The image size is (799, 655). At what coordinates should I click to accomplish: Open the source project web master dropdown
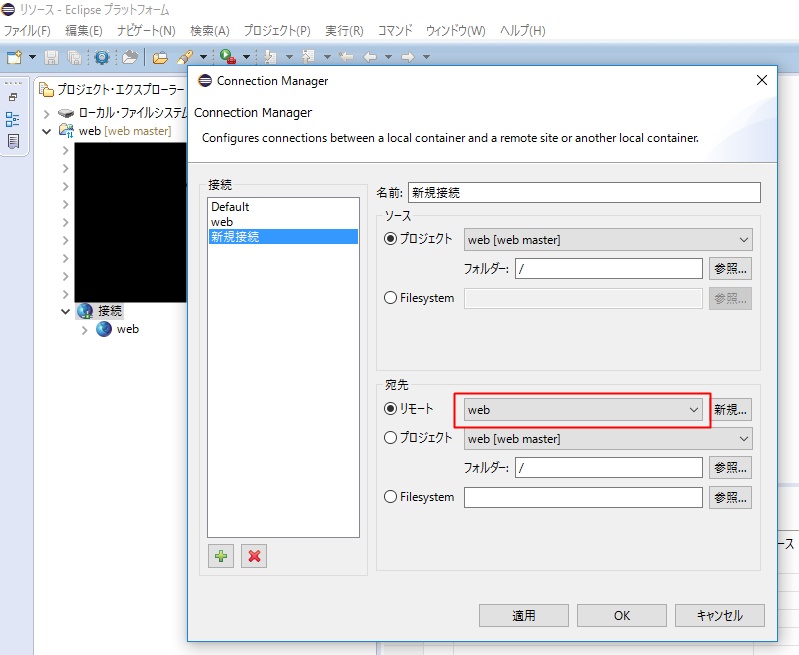click(x=608, y=239)
